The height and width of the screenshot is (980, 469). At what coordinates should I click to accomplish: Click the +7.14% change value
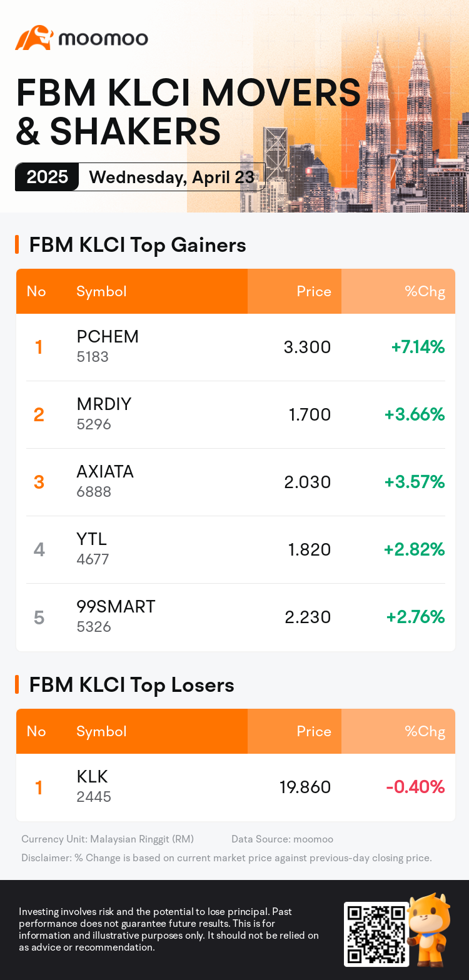click(418, 347)
